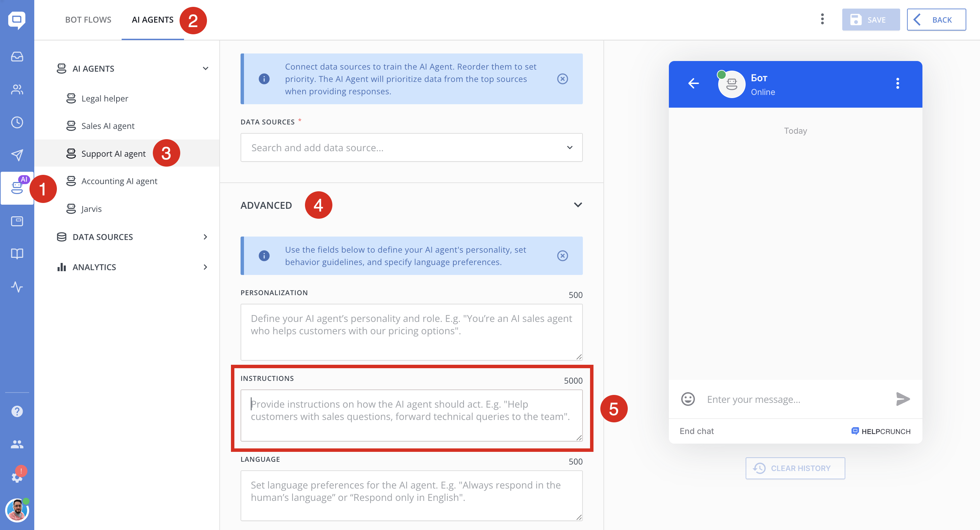Collapse the ADVANCED section chevron

click(577, 205)
